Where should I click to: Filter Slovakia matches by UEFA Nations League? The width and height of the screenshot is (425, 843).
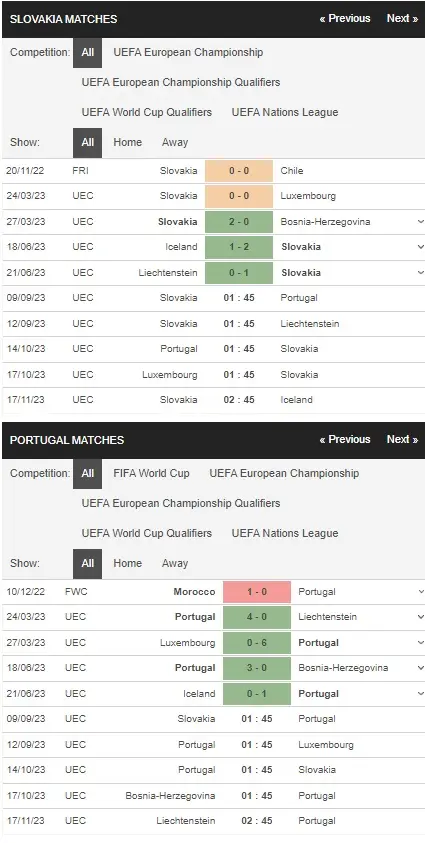pos(285,112)
